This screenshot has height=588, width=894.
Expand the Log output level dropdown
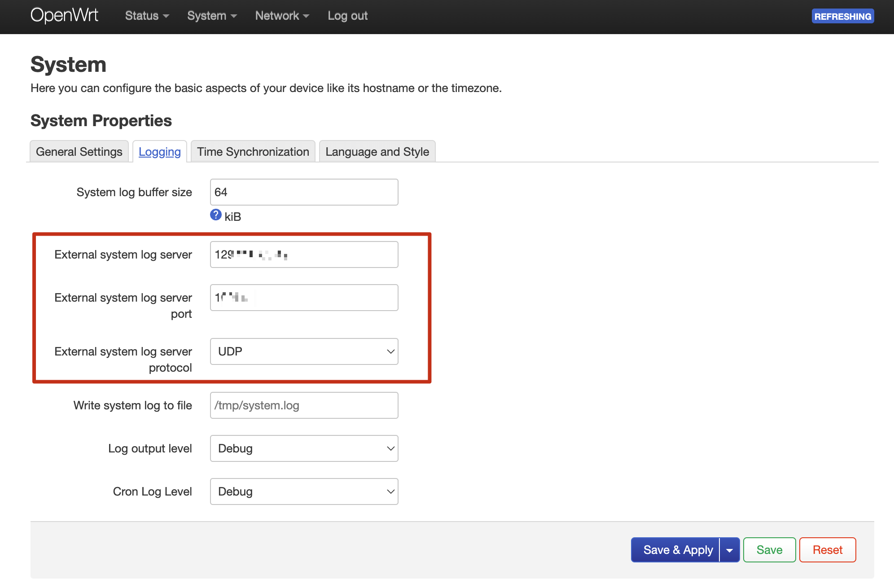[x=304, y=448]
